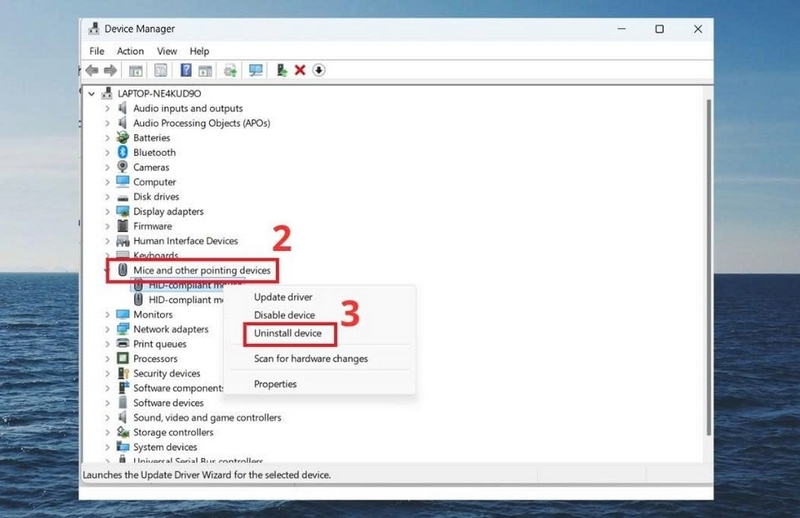Choose Disable device in context menu
Viewport: 800px width, 518px height.
284,315
